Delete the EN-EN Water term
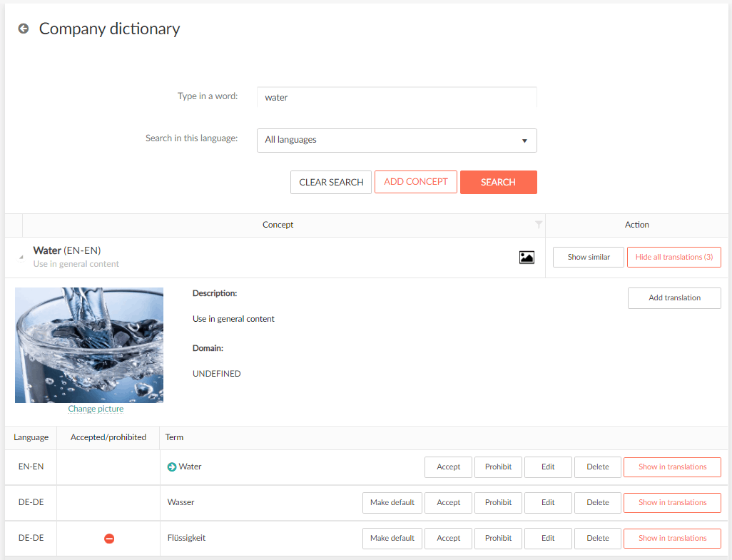Image resolution: width=732 pixels, height=560 pixels. click(598, 467)
